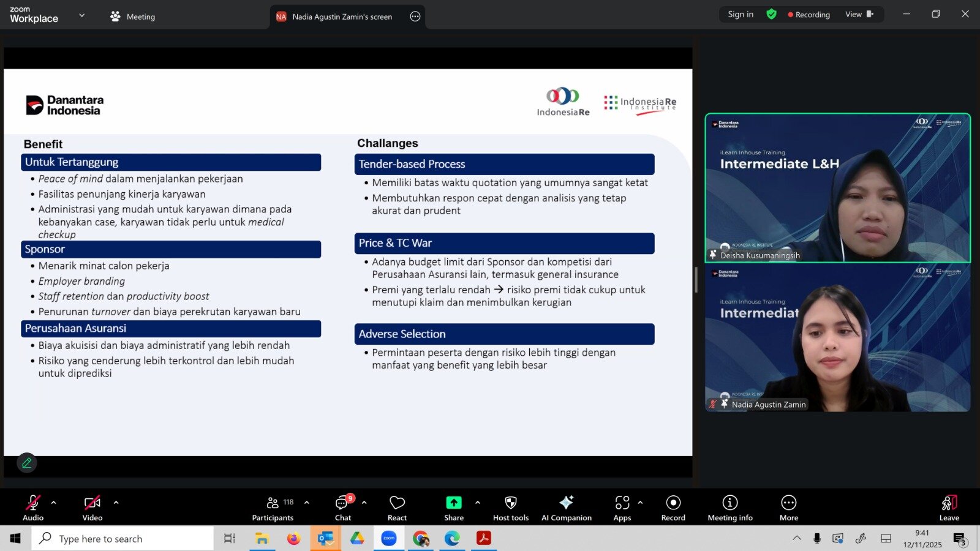Click the Sign in button
This screenshot has height=551, width=980.
pos(741,14)
